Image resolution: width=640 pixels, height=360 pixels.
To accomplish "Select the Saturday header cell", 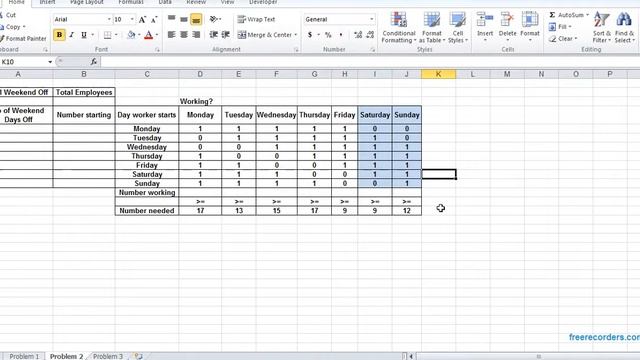I will coord(375,115).
